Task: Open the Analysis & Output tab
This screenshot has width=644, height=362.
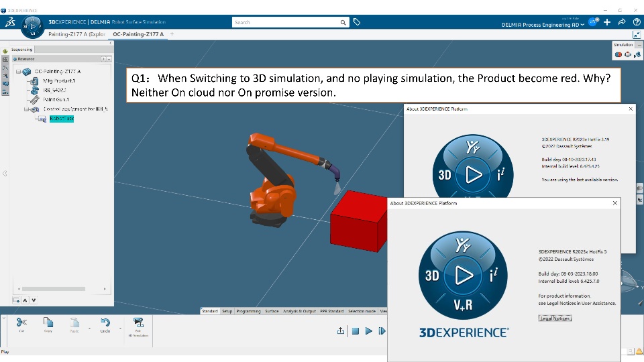Action: 299,311
